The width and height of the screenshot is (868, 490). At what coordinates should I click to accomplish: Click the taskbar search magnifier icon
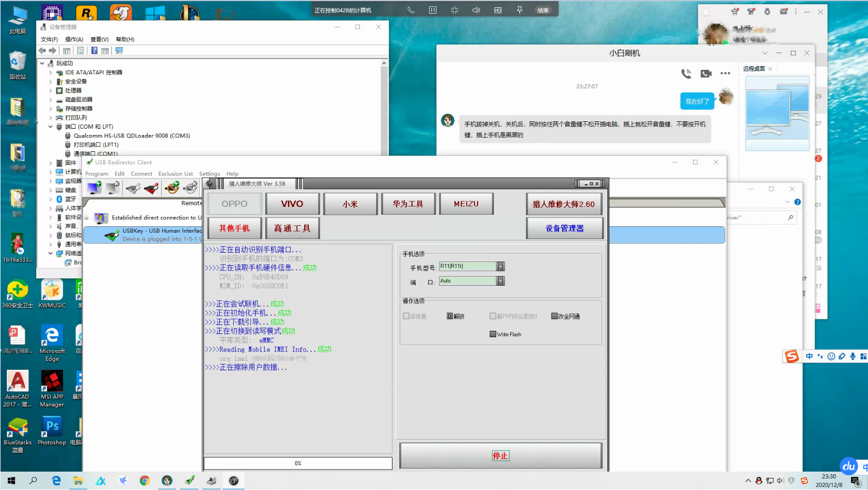[x=33, y=481]
